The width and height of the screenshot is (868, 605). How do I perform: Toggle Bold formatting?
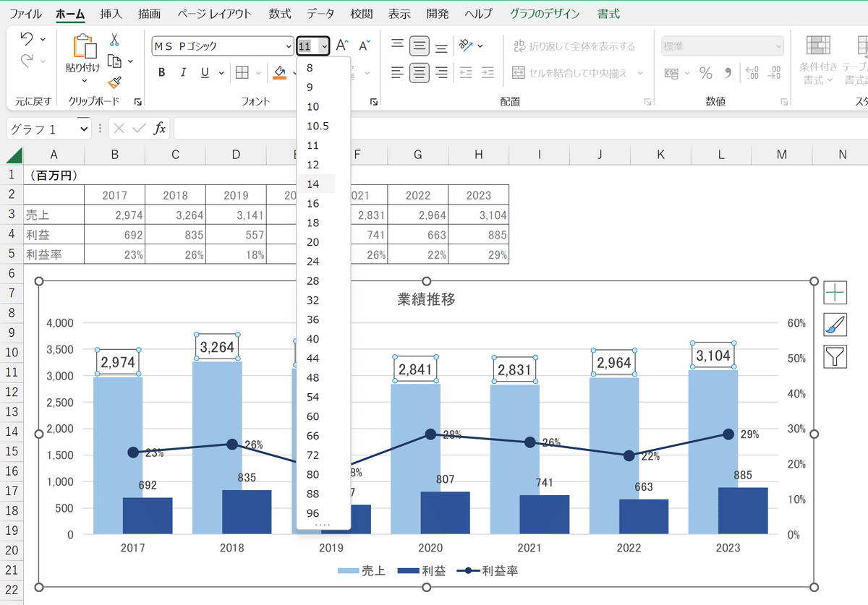click(x=161, y=72)
